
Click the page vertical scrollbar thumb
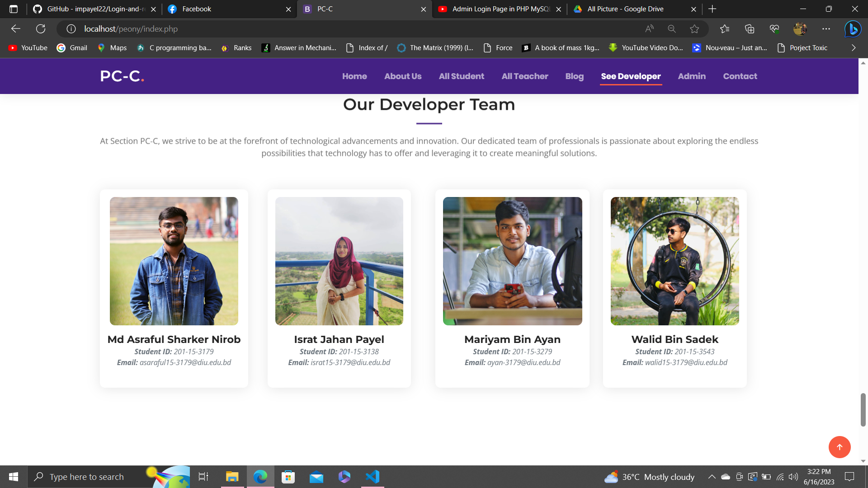pos(863,409)
